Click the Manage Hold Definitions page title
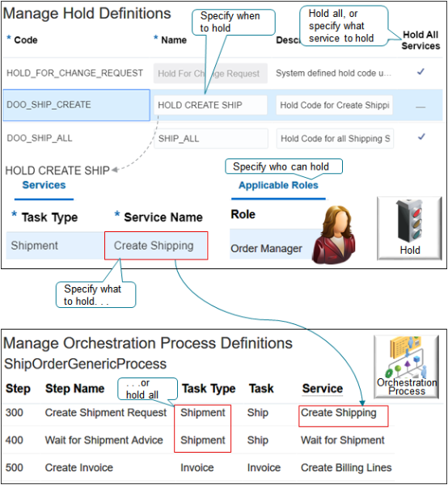This screenshot has height=485, width=448. point(87,14)
